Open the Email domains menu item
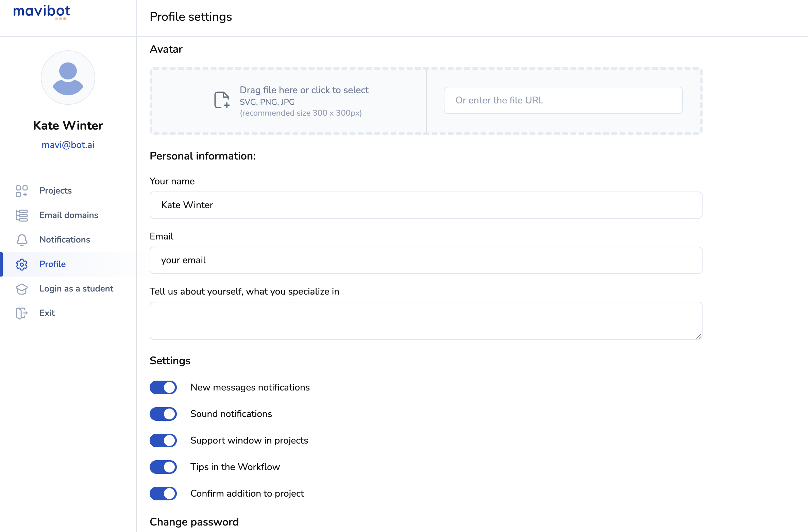 click(69, 215)
